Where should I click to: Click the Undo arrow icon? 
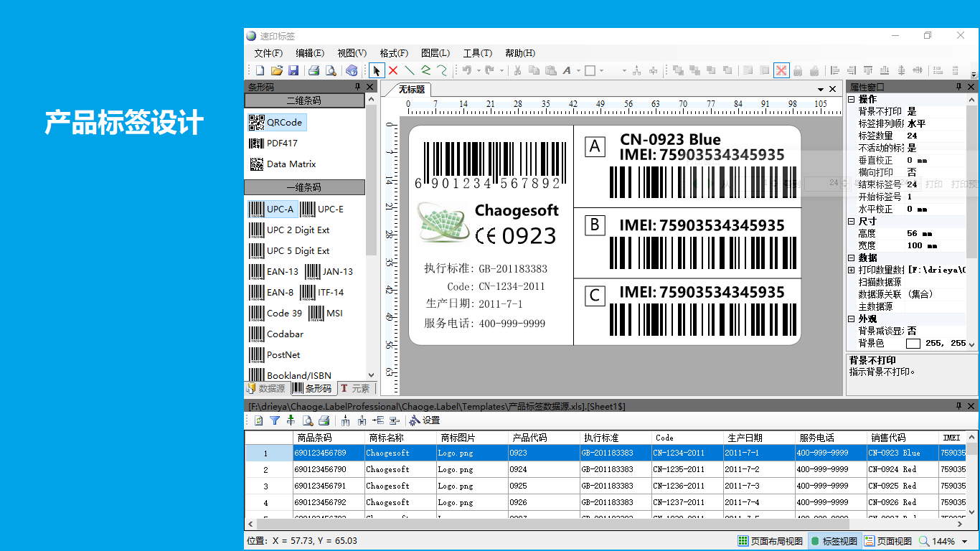pos(467,70)
